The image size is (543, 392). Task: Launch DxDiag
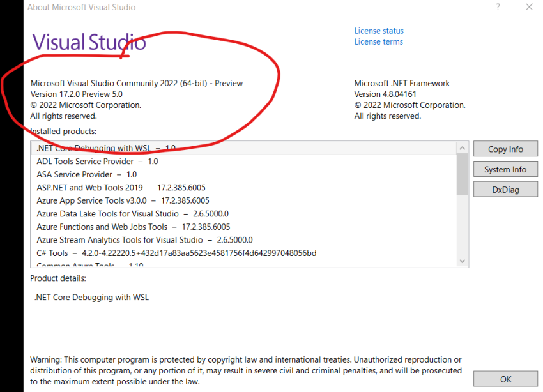[505, 189]
